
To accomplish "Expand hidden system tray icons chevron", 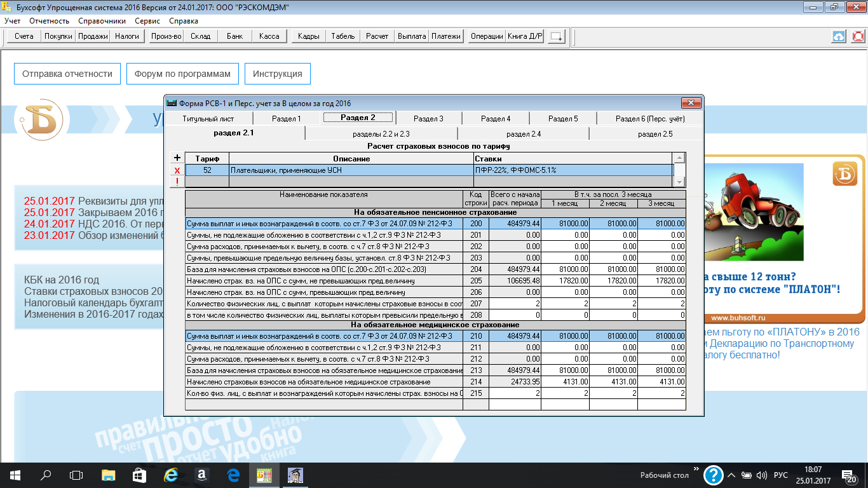I will [x=731, y=475].
